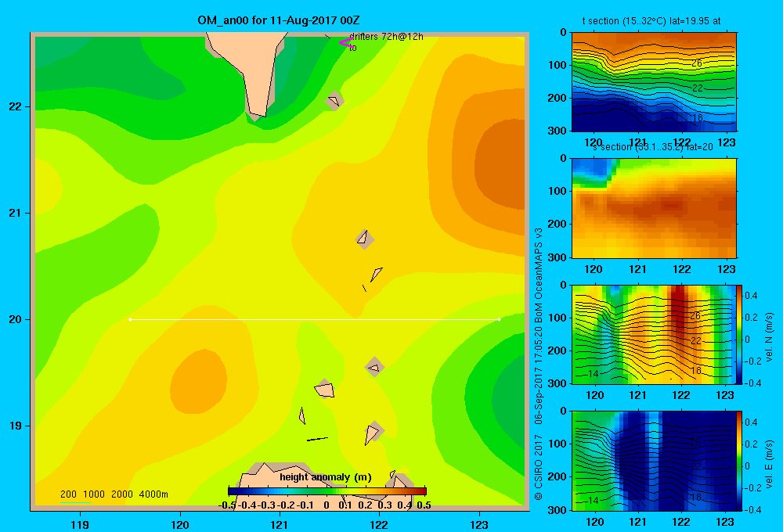Click the vel. E (m/s) axis label
783x532 pixels.
pyautogui.click(x=769, y=464)
